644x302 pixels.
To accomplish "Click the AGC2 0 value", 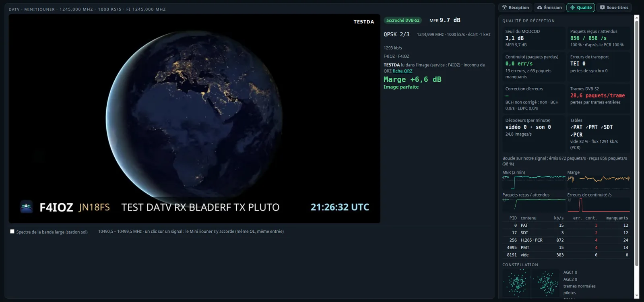I will point(570,279).
